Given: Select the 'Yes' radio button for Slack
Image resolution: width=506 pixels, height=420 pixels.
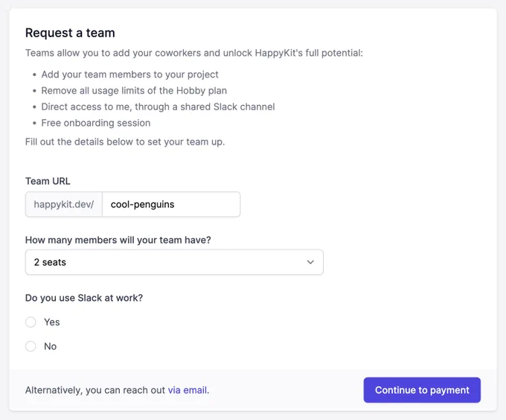Looking at the screenshot, I should click(x=31, y=322).
